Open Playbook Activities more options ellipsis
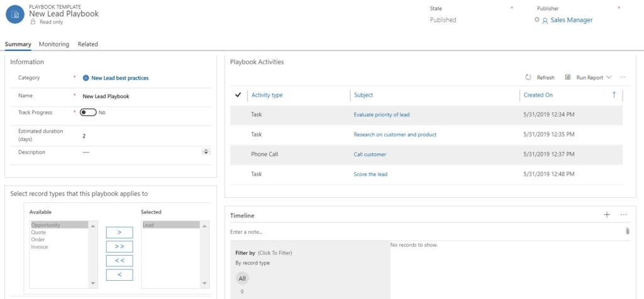Viewport: 644px width, 299px height. [x=623, y=77]
